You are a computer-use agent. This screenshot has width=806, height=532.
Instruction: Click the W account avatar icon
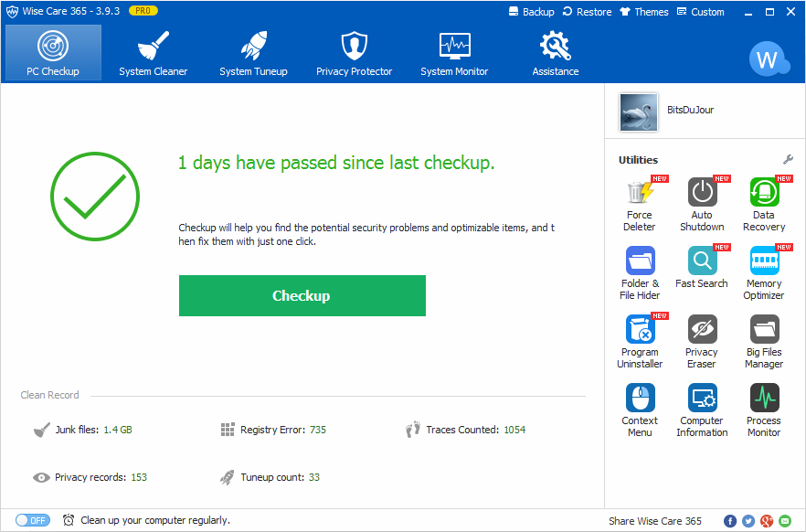pyautogui.click(x=768, y=59)
